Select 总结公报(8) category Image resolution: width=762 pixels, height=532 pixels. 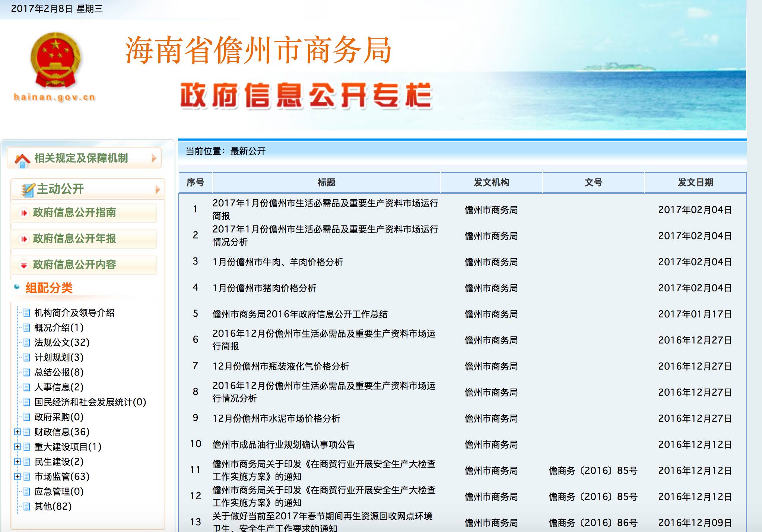tap(59, 372)
